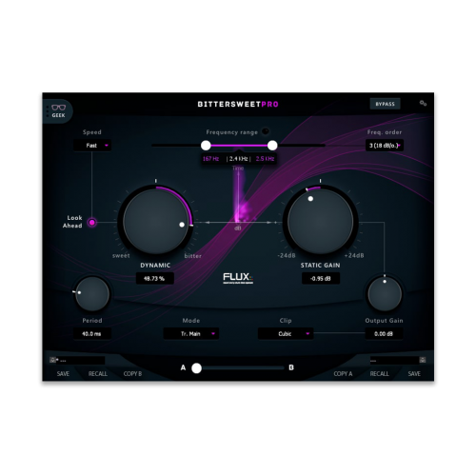Viewport: 476px width, 476px height.
Task: Click Copy B button
Action: [x=132, y=374]
